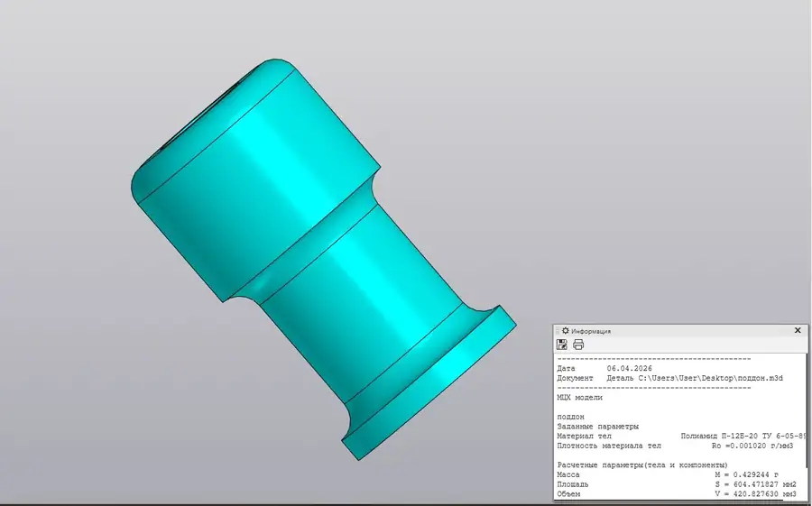Click the 'Плотность материала тел' label
The image size is (812, 506).
point(609,446)
